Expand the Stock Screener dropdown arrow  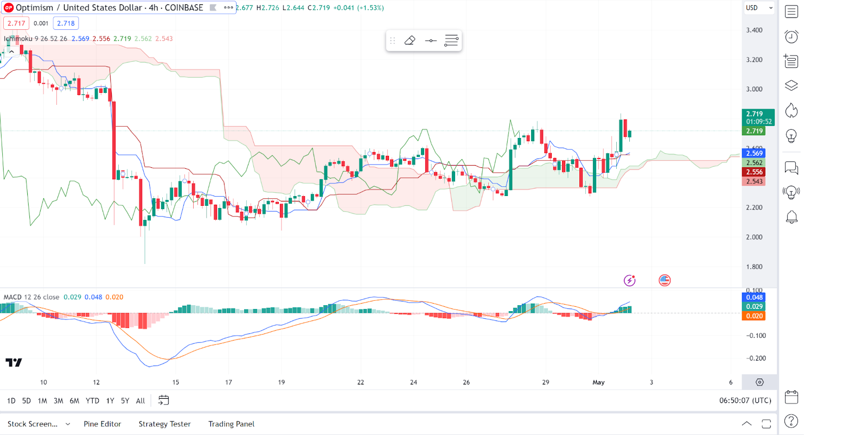coord(68,424)
